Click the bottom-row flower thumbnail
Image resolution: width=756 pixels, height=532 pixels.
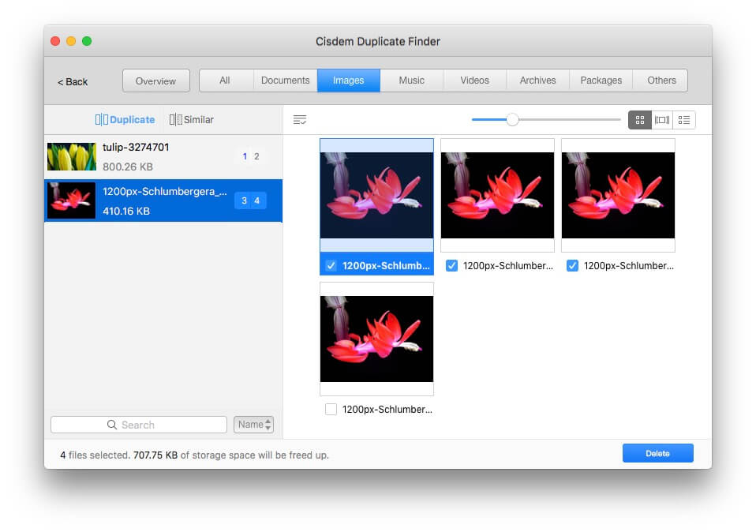376,339
